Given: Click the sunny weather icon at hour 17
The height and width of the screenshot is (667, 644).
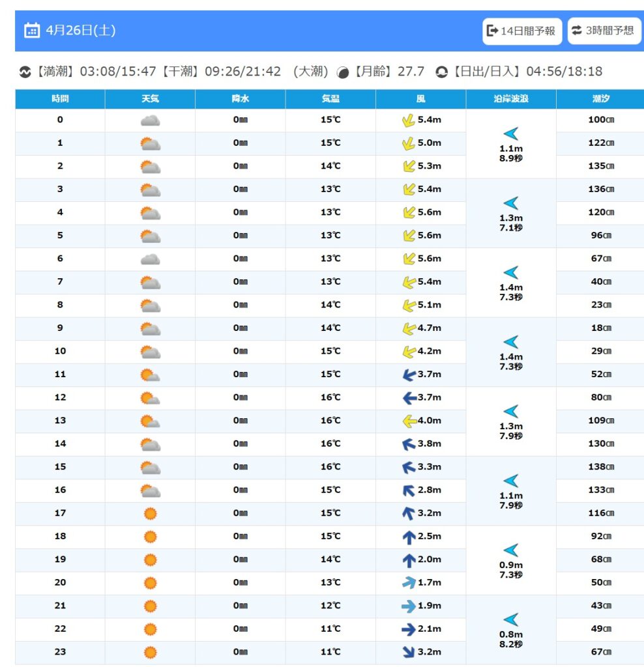Looking at the screenshot, I should pos(151,513).
